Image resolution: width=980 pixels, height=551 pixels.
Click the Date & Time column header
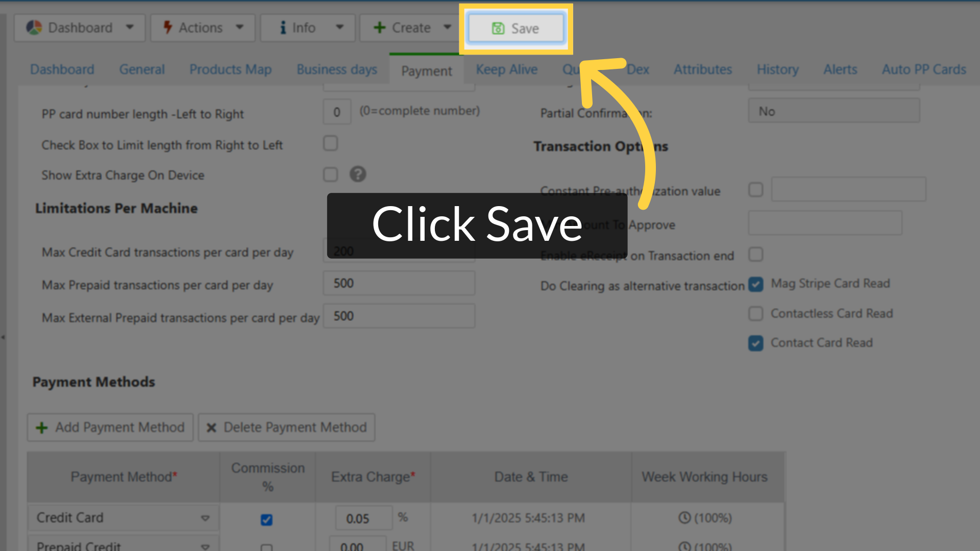coord(531,477)
